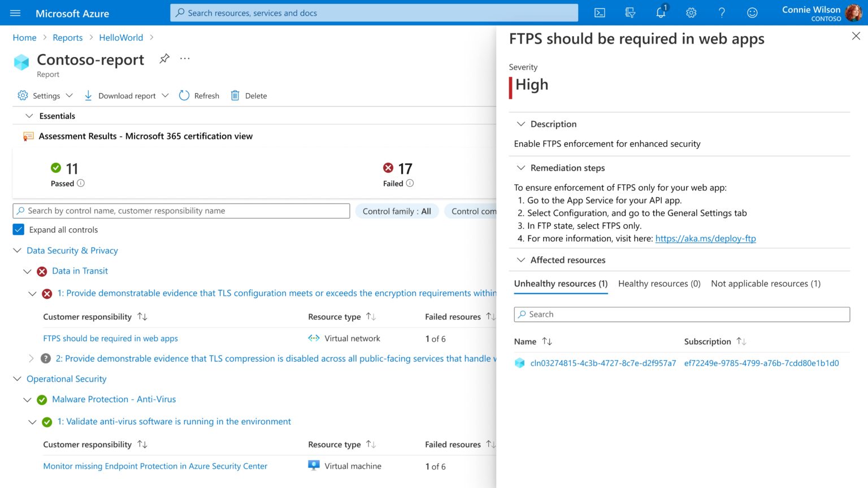
Task: Uncheck the Expand all controls checkbox
Action: [x=18, y=229]
